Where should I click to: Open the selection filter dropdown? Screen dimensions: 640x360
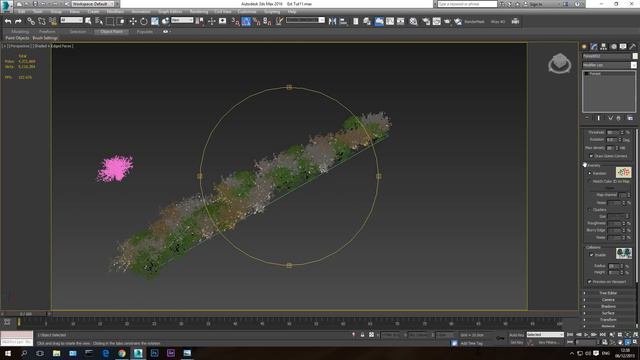[71, 20]
